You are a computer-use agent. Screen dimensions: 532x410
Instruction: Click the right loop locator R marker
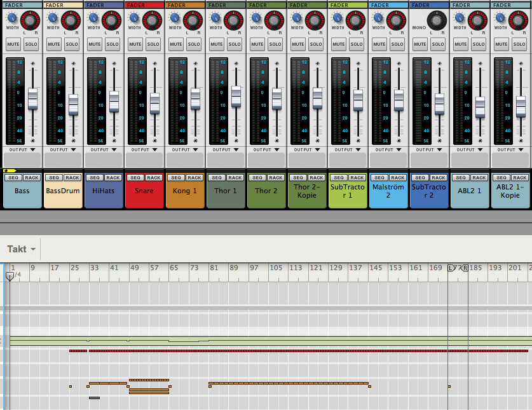pyautogui.click(x=465, y=269)
